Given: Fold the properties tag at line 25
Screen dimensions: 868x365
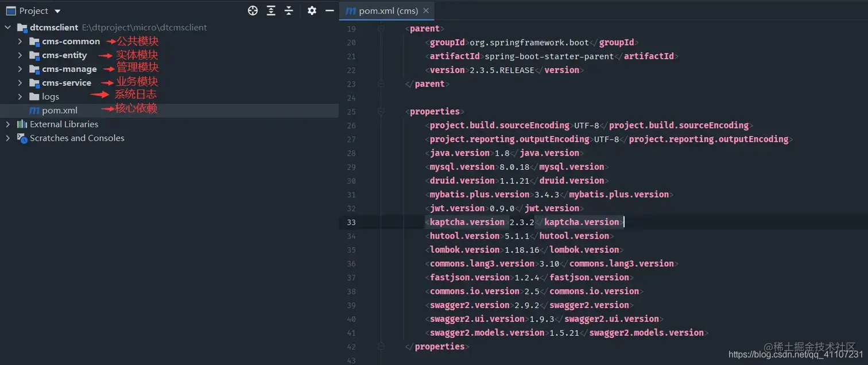Looking at the screenshot, I should (x=381, y=111).
